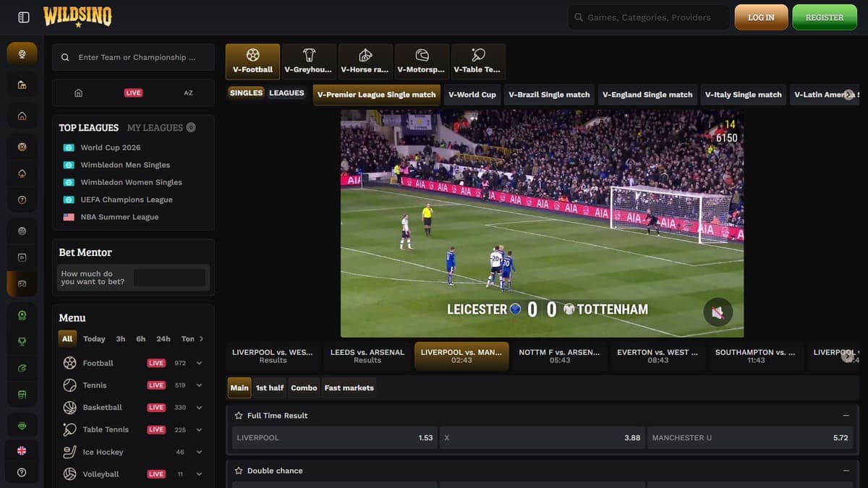The image size is (868, 488).
Task: Click the Ice Hockey stick icon in Menu
Action: (69, 452)
